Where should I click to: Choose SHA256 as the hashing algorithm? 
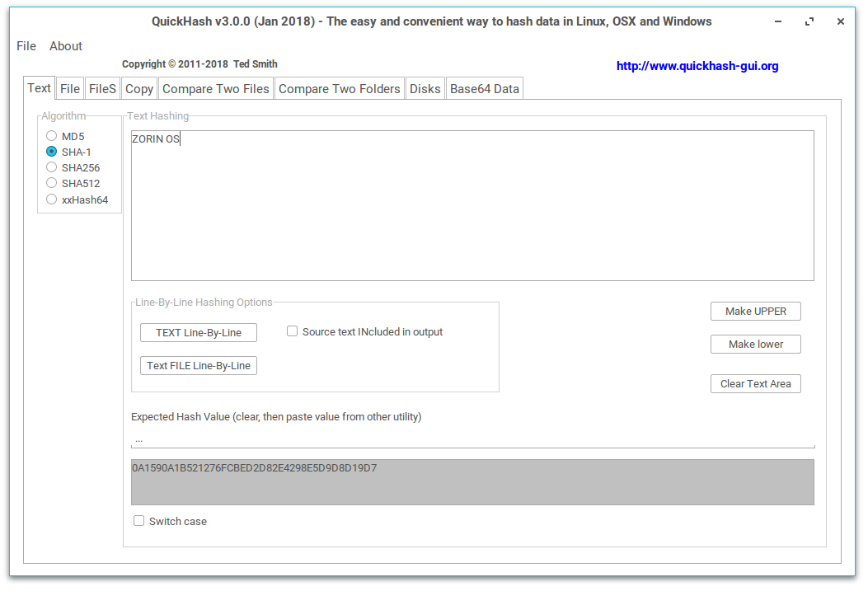click(52, 167)
